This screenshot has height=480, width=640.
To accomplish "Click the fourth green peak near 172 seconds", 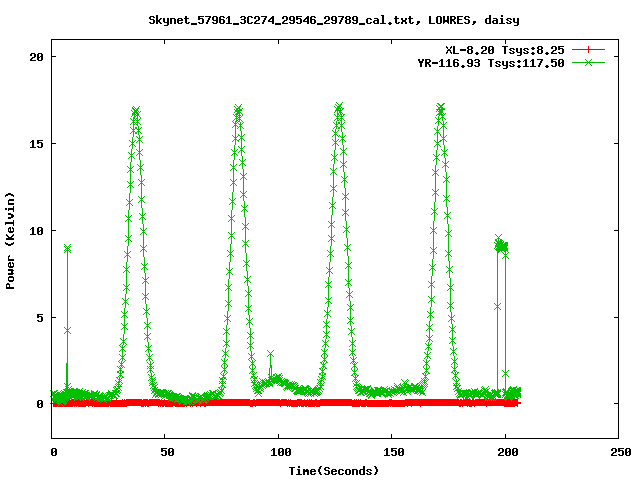I will point(440,108).
